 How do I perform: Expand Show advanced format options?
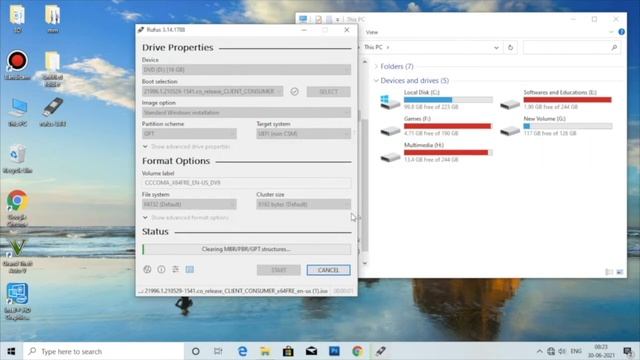click(186, 218)
